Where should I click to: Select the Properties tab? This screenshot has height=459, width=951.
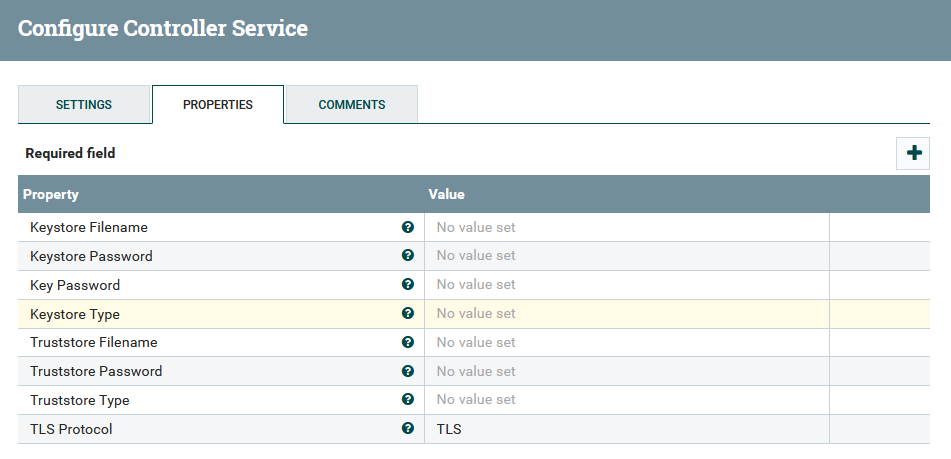[x=218, y=104]
